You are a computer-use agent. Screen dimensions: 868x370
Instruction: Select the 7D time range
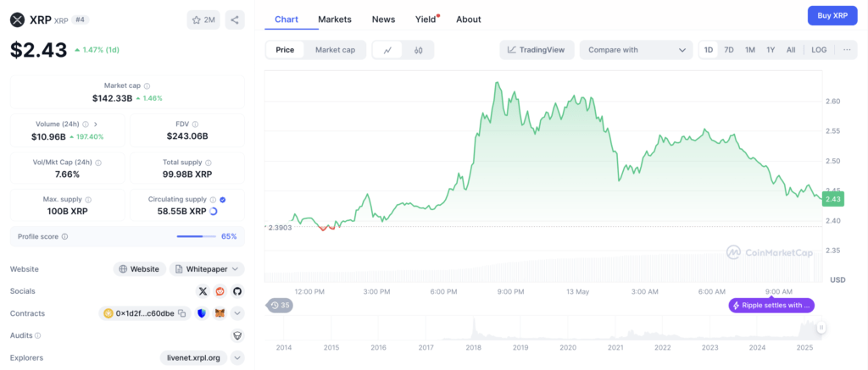(x=729, y=50)
